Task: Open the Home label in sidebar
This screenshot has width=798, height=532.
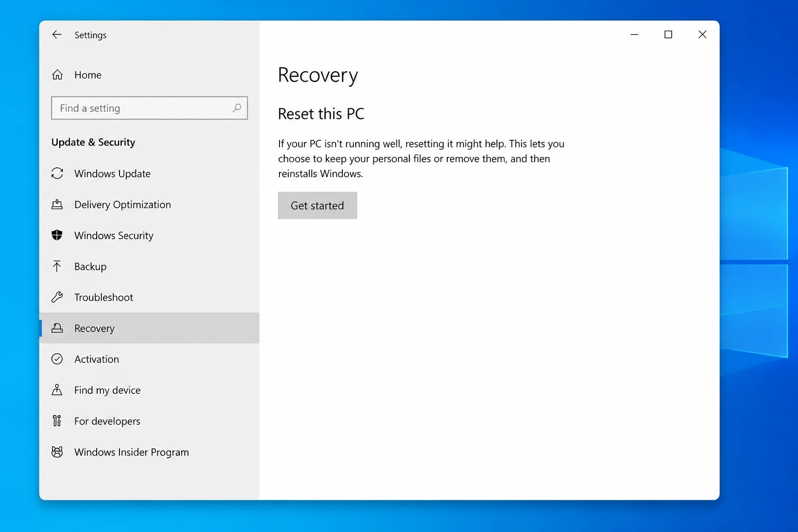Action: 88,75
